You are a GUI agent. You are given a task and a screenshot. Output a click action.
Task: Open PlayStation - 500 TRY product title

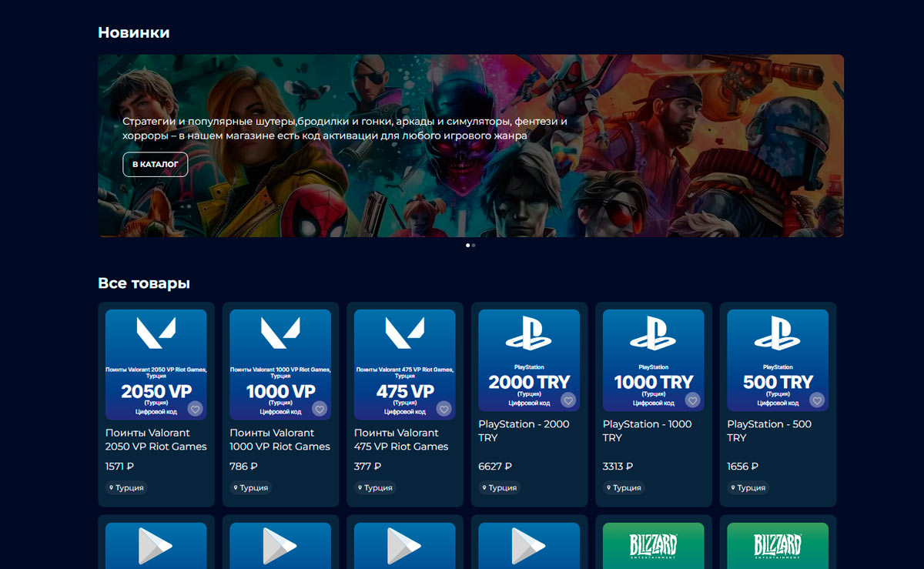pyautogui.click(x=768, y=431)
